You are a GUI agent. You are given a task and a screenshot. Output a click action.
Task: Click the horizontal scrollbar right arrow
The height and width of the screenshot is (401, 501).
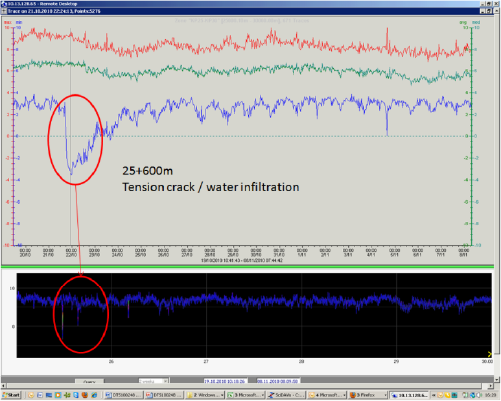pyautogui.click(x=490, y=386)
